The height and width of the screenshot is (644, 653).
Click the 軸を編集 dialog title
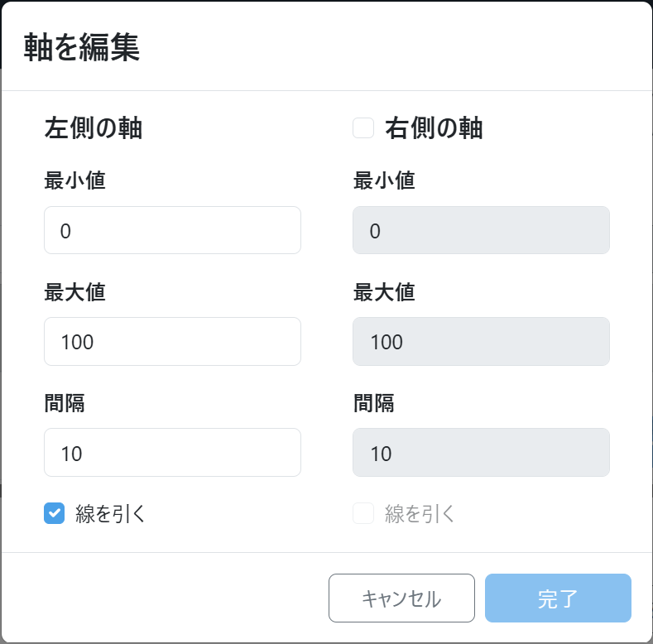(81, 47)
